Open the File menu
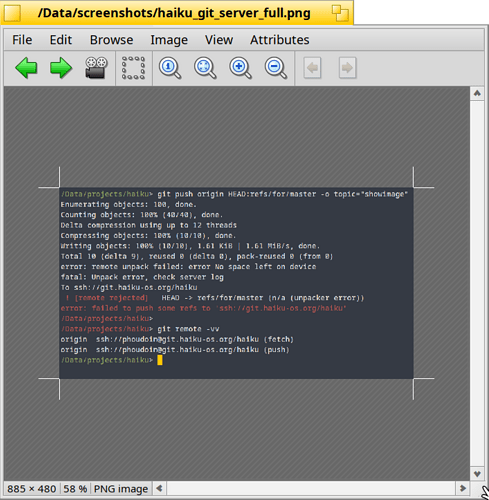Image resolution: width=489 pixels, height=500 pixels. point(22,40)
